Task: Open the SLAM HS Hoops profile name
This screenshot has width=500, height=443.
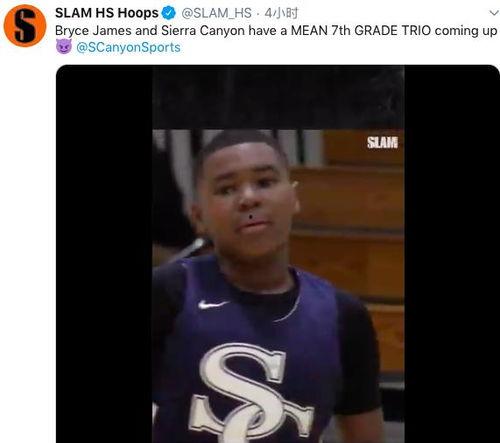Action: click(107, 13)
